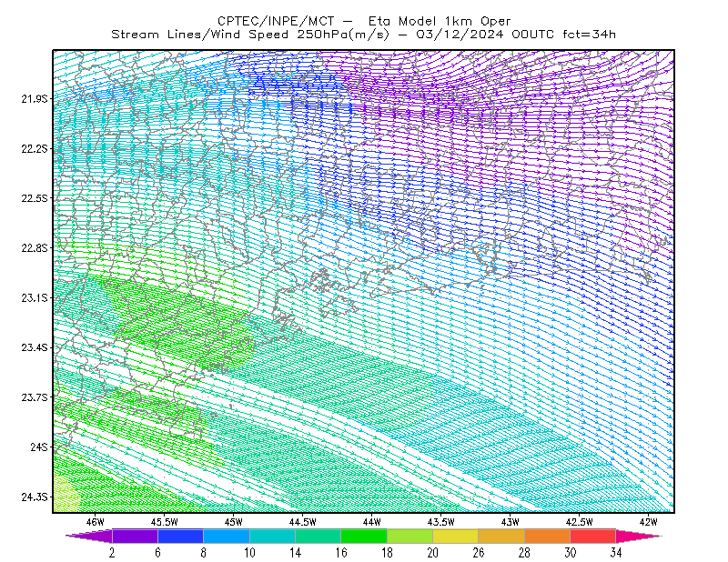This screenshot has height=562, width=728.
Task: Click the 24.3S latitude axis label
Action: 35,497
